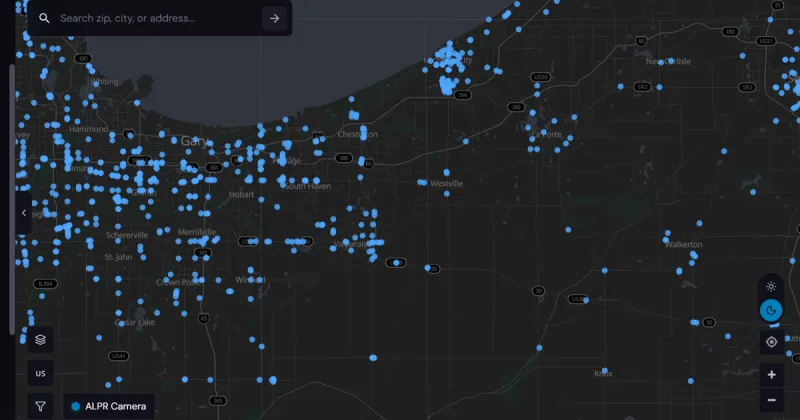Toggle the ALPR Camera legend chip
Screen dimensions: 800x420
109,406
